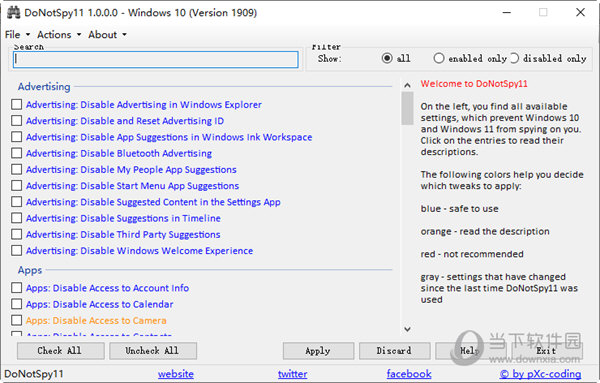The width and height of the screenshot is (600, 383).
Task: Click the dropdown arrow next to Actions
Action: click(79, 35)
